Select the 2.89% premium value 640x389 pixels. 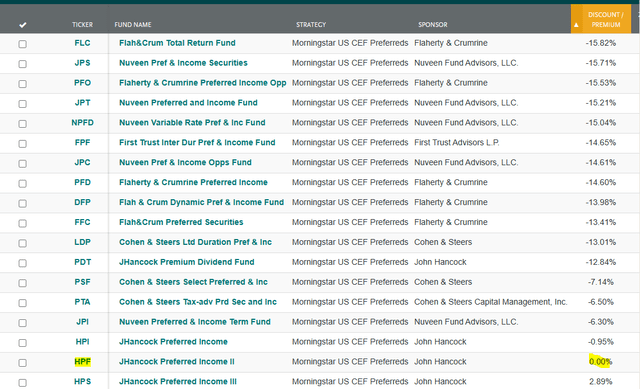(x=600, y=382)
